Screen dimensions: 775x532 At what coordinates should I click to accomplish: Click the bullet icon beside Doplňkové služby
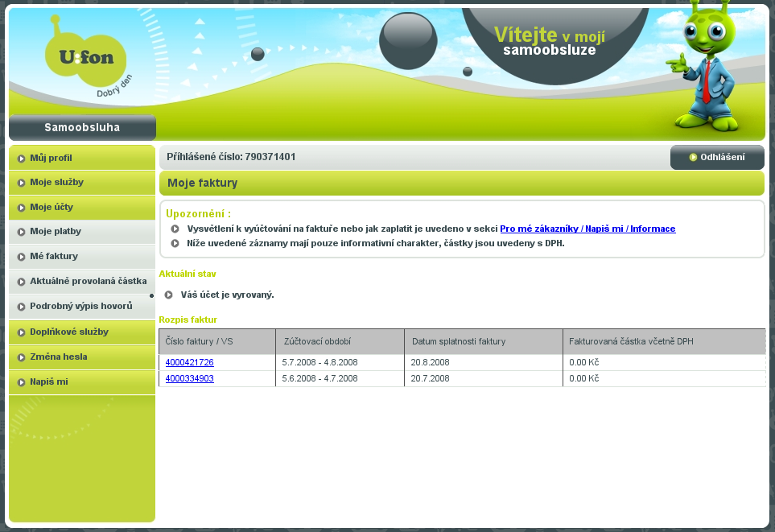point(21,332)
